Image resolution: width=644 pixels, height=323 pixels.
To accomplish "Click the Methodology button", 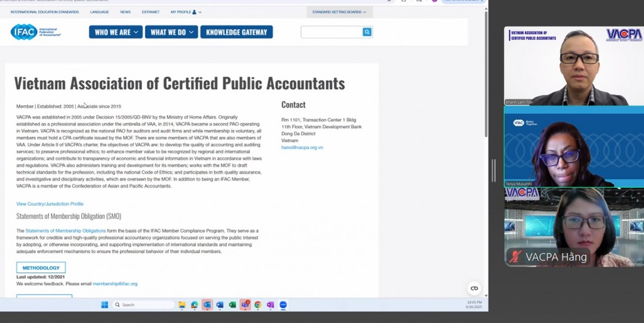I will click(41, 267).
